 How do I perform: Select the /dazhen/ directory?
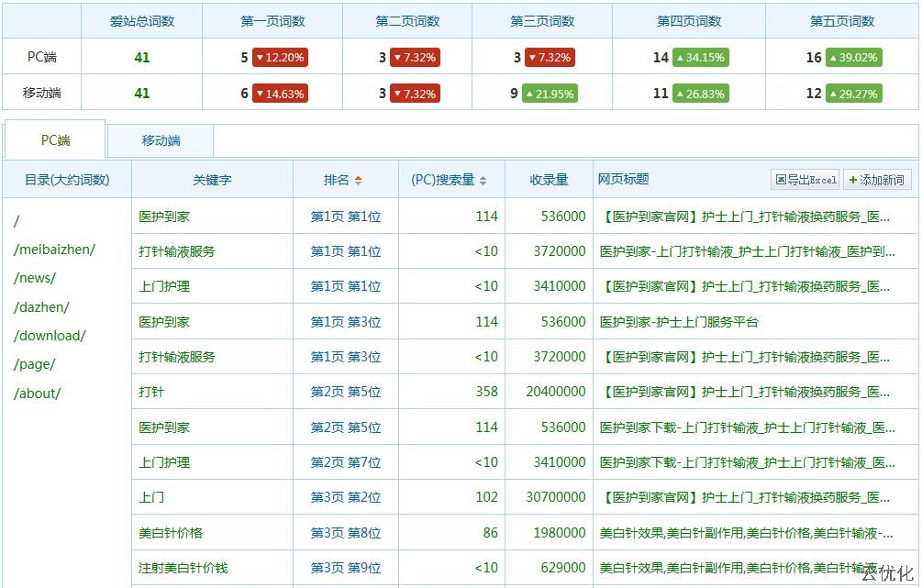(x=41, y=307)
